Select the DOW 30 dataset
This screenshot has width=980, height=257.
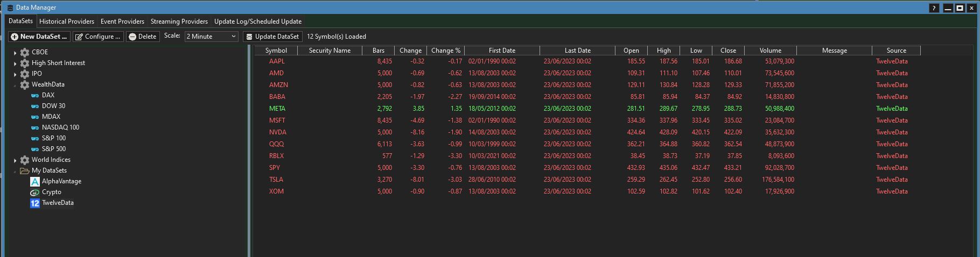coord(53,106)
